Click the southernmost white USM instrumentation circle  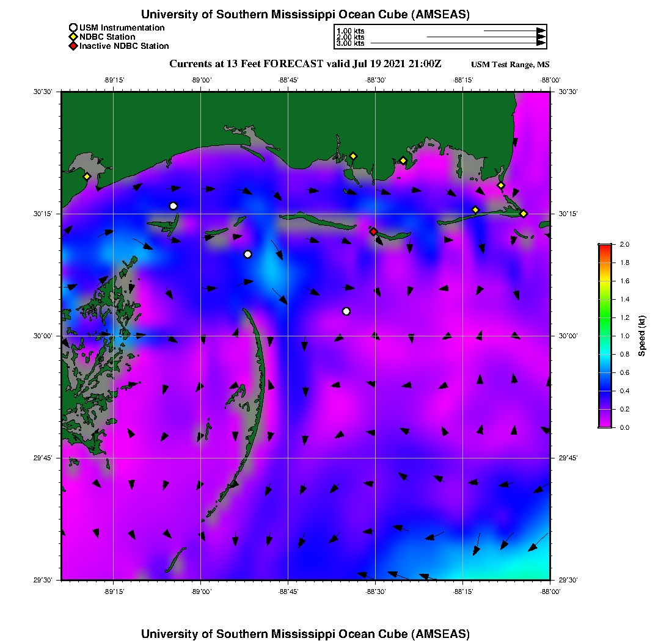click(x=346, y=311)
